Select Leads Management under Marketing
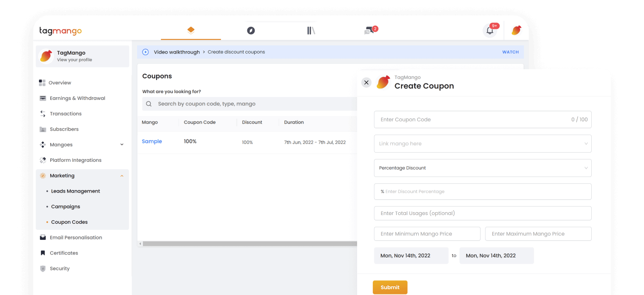 tap(76, 191)
